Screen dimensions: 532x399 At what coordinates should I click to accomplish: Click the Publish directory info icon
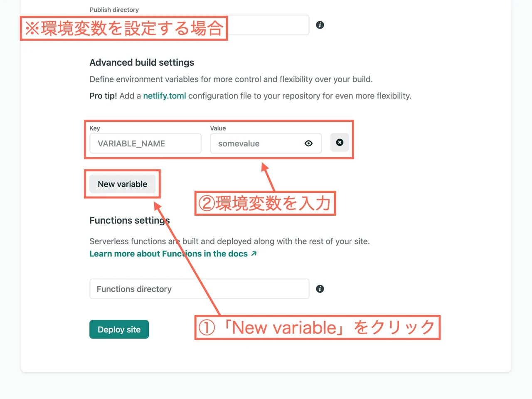point(320,25)
